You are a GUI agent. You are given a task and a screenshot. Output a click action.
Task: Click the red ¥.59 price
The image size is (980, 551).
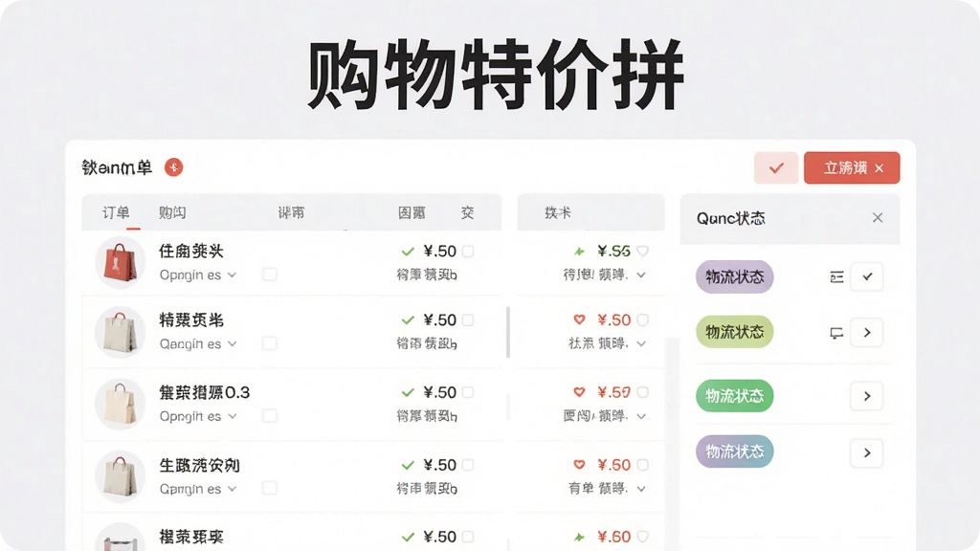pos(613,392)
